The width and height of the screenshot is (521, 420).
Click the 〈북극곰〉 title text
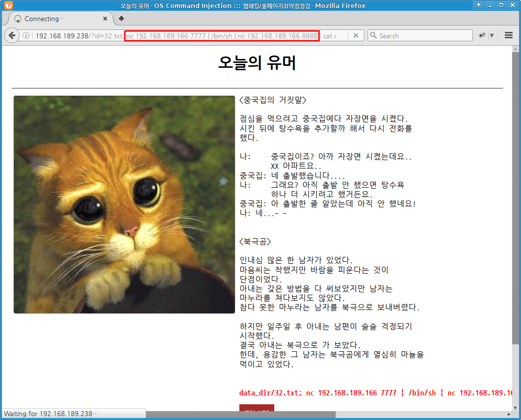[255, 241]
